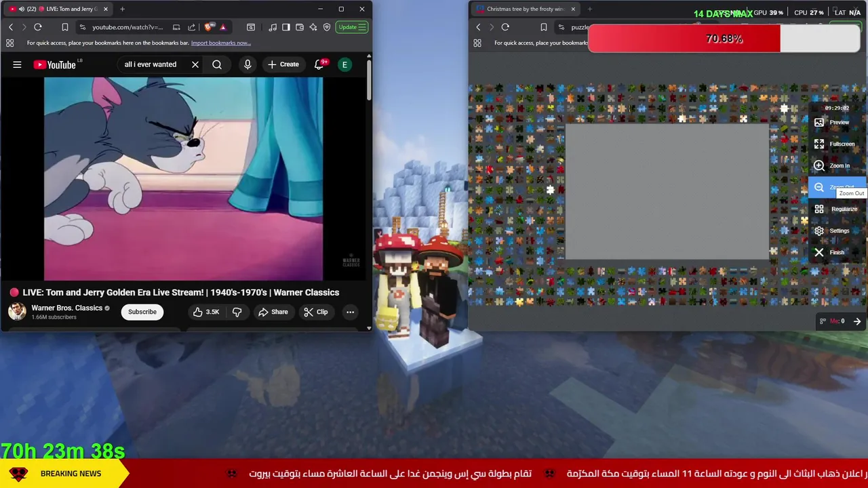This screenshot has height=488, width=868.
Task: Open apps grid icon in puzzle bookmarks bar
Action: tap(477, 43)
